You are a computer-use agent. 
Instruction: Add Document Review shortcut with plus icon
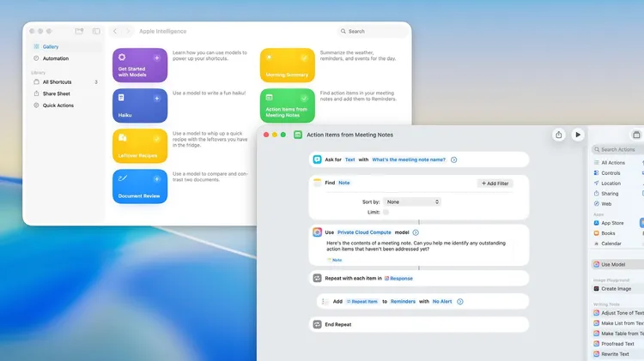click(157, 179)
